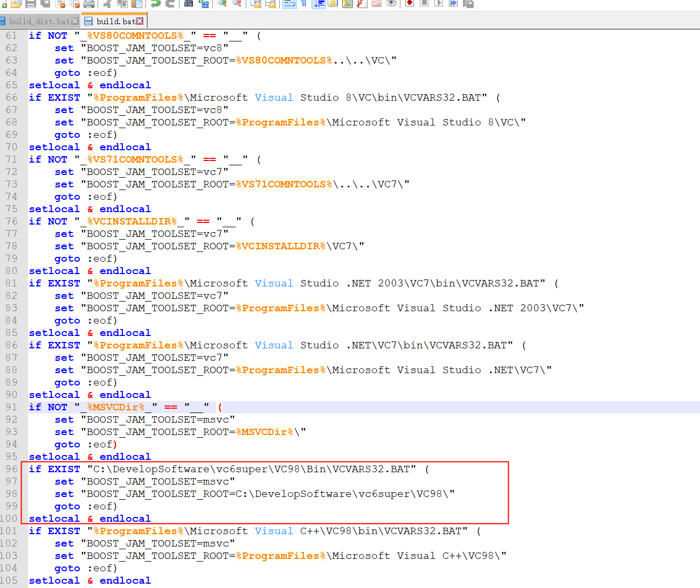The height and width of the screenshot is (588, 700).
Task: Paste clipboard using the toolbar Paste icon
Action: (x=137, y=3)
